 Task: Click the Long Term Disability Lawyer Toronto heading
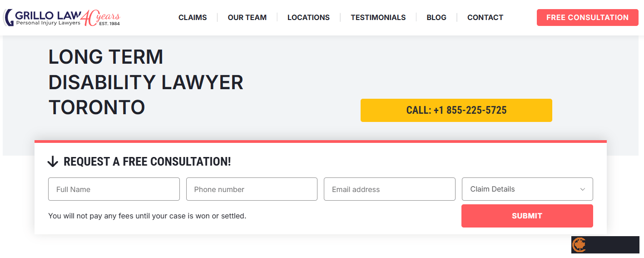pos(145,82)
